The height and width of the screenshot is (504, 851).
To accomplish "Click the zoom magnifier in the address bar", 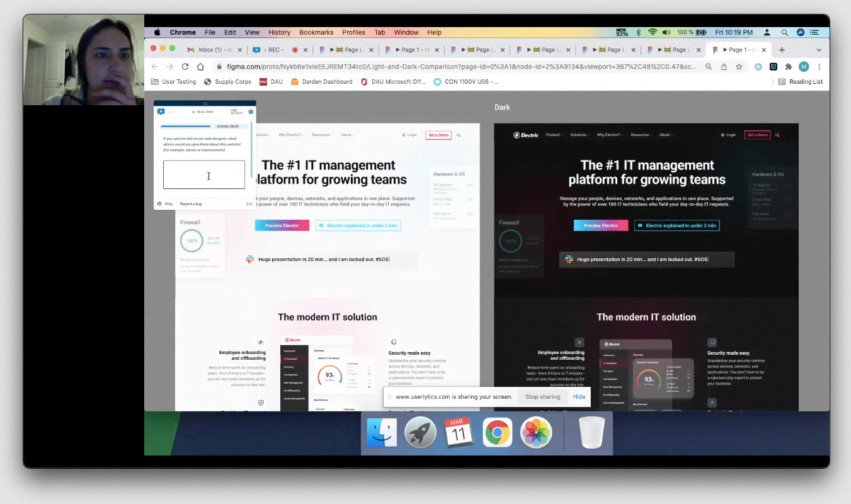I will pyautogui.click(x=709, y=67).
